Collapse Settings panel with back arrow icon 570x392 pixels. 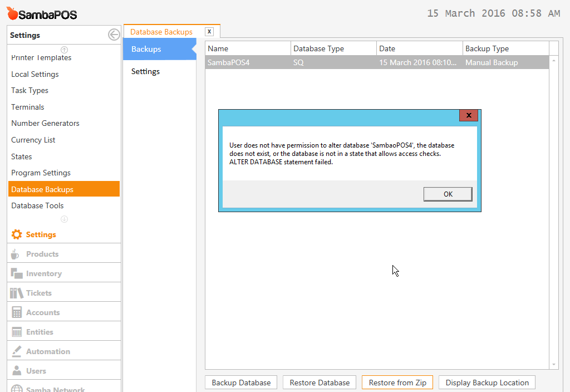click(114, 35)
